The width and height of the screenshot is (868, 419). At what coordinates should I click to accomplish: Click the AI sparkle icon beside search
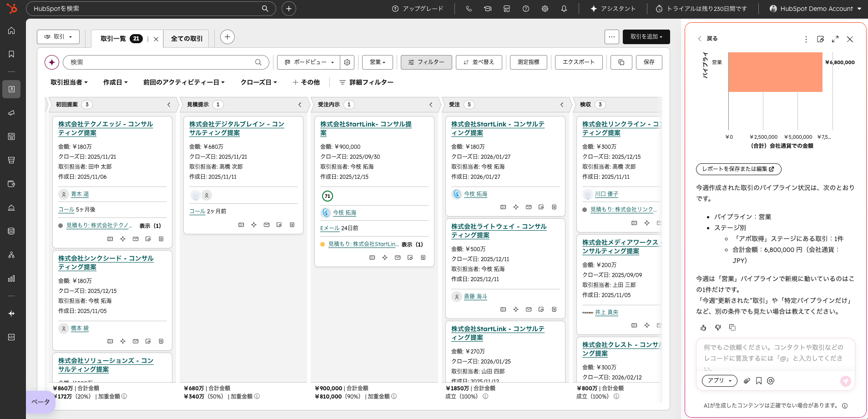point(52,62)
